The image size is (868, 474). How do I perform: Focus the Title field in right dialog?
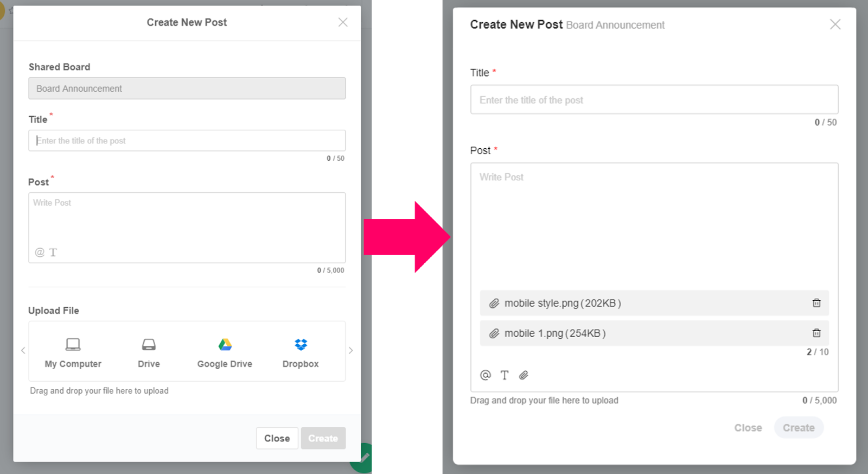coord(654,100)
